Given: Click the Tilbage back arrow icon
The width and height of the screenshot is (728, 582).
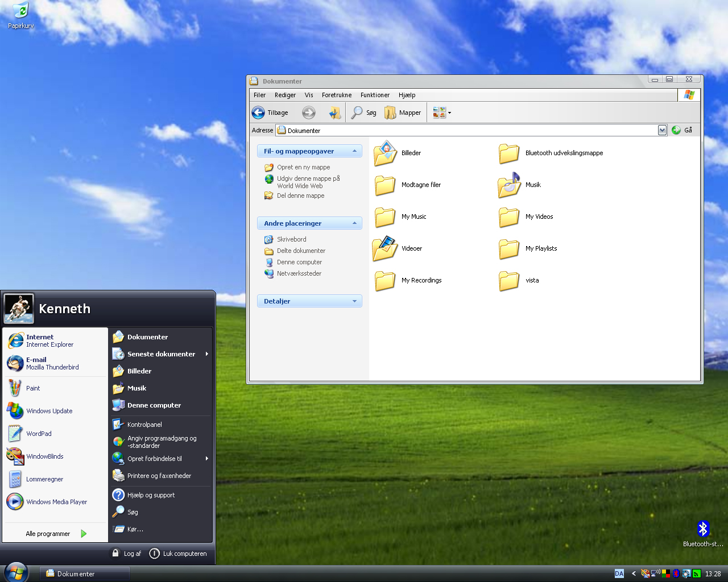Looking at the screenshot, I should (259, 113).
